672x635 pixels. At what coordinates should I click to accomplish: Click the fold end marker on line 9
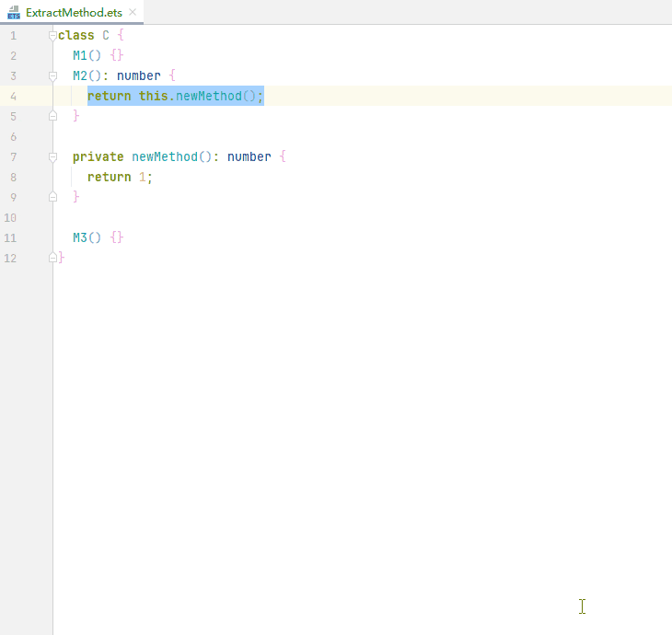53,197
